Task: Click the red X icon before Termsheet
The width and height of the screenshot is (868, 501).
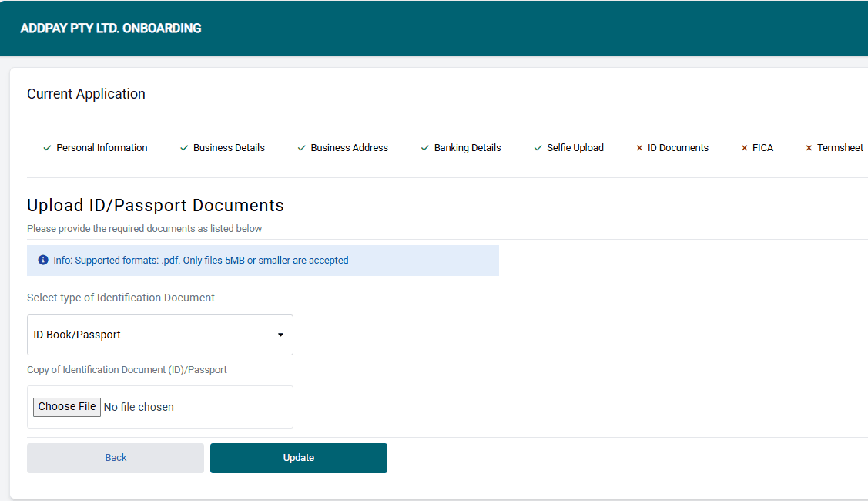Action: 809,148
